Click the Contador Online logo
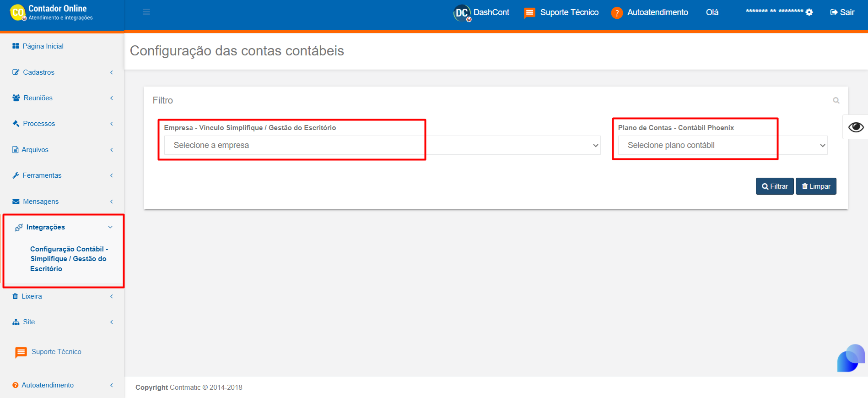The height and width of the screenshot is (398, 868). 51,12
